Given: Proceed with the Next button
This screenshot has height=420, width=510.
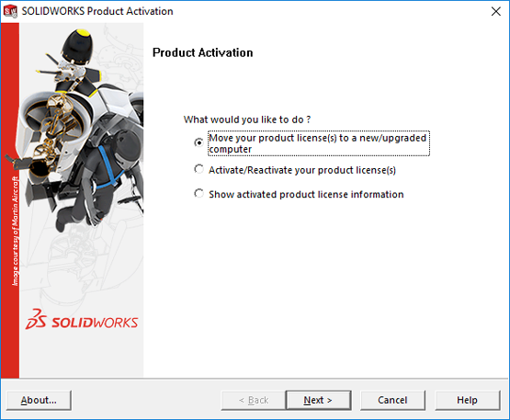Looking at the screenshot, I should (x=318, y=400).
